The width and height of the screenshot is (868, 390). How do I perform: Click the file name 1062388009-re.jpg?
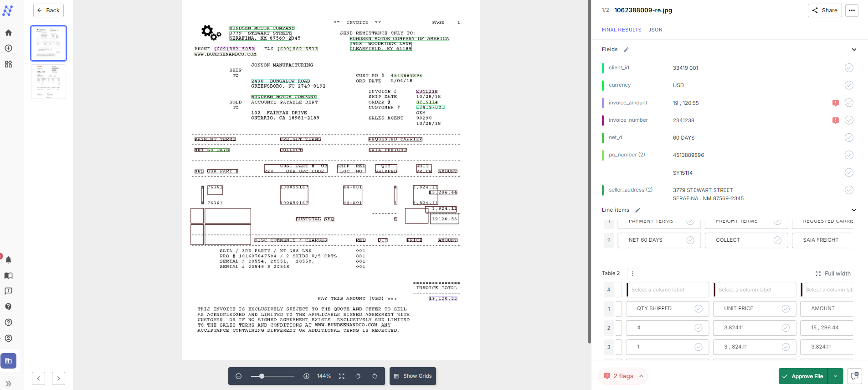643,10
